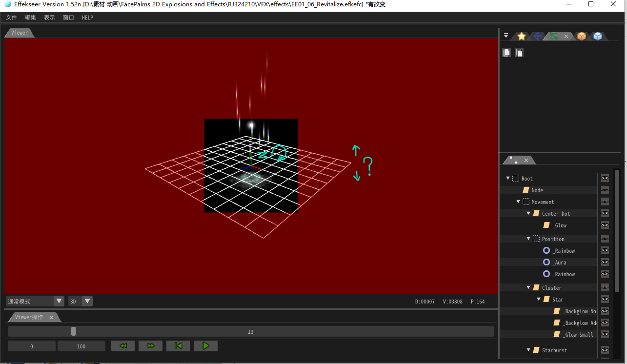Click the start frame field showing 0
Viewport: 627px width, 364px height.
tap(32, 346)
